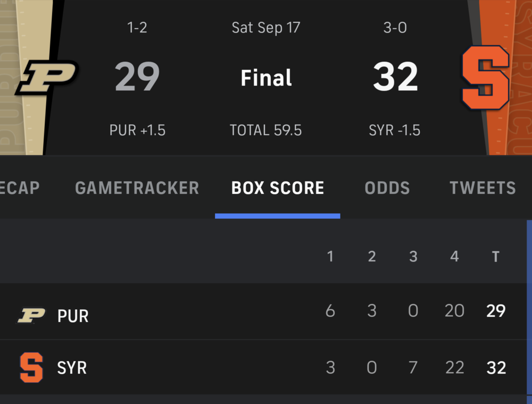532x404 pixels.
Task: Click the SYR -1.5 spread line
Action: (x=394, y=130)
